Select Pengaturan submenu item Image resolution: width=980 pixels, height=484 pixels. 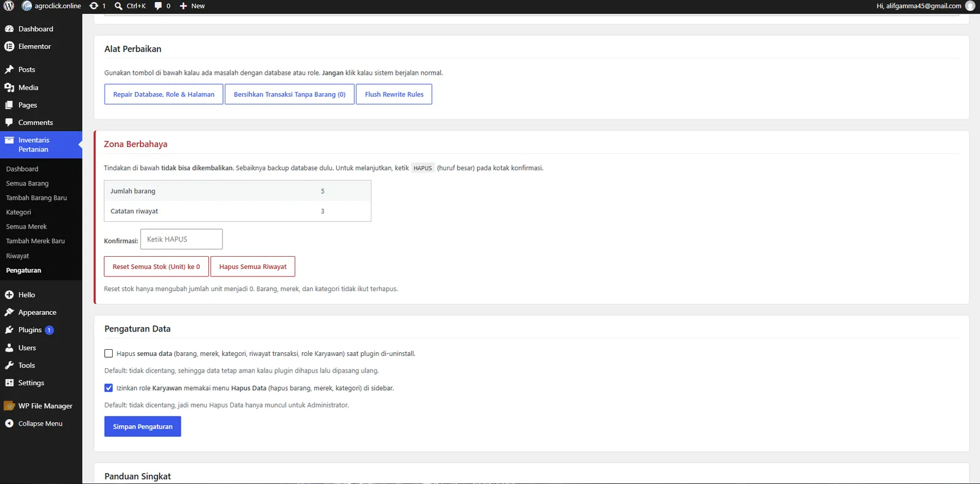click(x=23, y=270)
